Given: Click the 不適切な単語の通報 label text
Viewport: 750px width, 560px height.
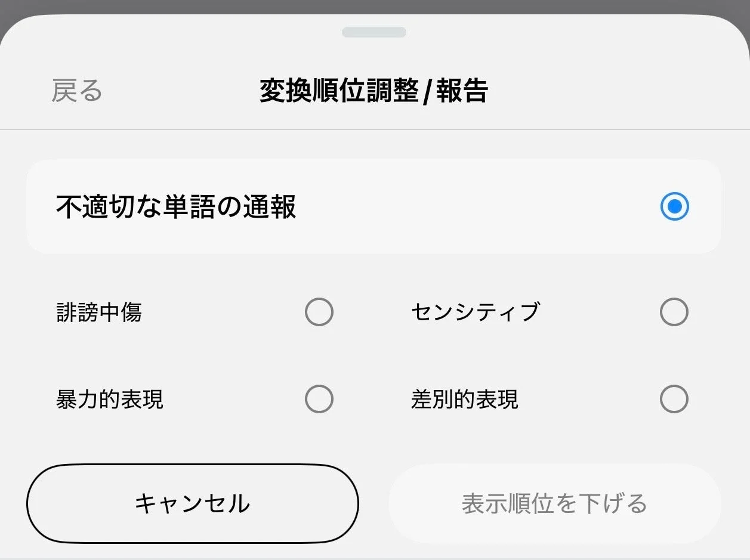Looking at the screenshot, I should click(x=176, y=207).
